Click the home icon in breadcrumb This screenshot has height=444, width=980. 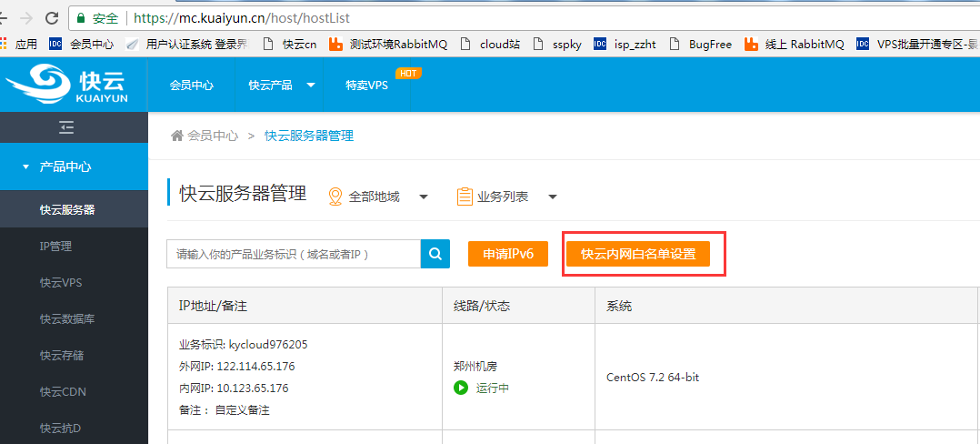[x=177, y=136]
